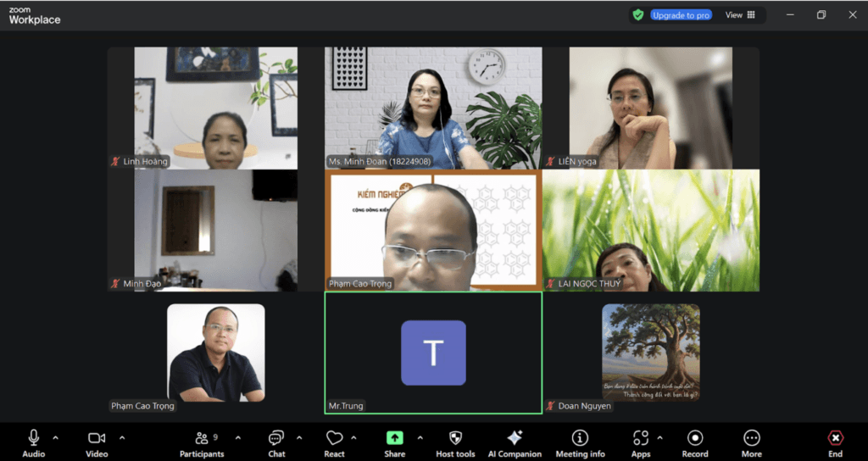
Task: Click the green encryption shield icon
Action: pos(637,15)
